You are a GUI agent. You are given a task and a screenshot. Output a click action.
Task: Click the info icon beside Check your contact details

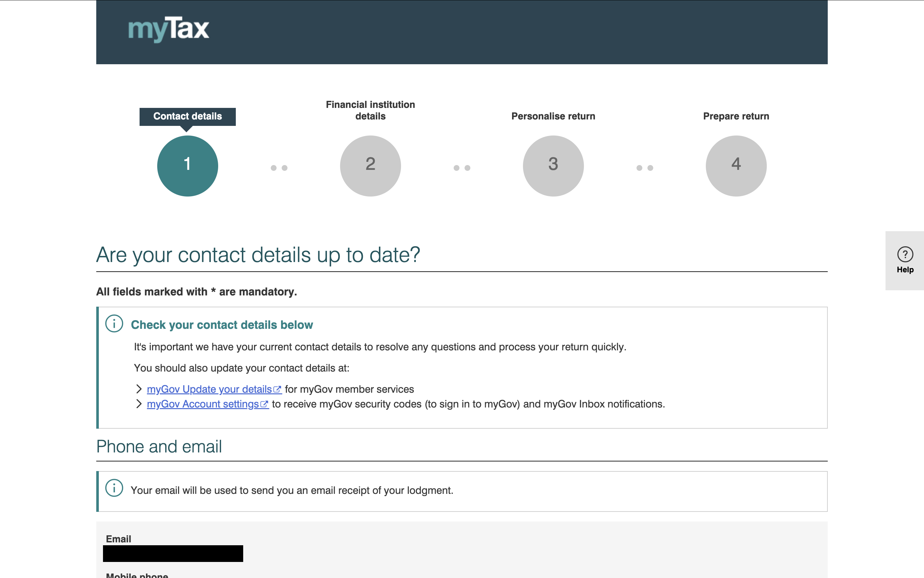(114, 324)
